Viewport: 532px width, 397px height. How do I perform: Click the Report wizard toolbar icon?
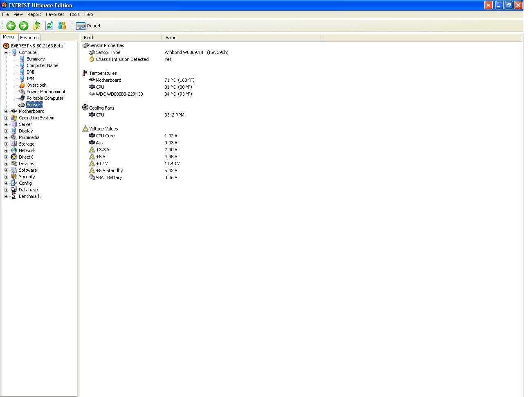tap(81, 26)
